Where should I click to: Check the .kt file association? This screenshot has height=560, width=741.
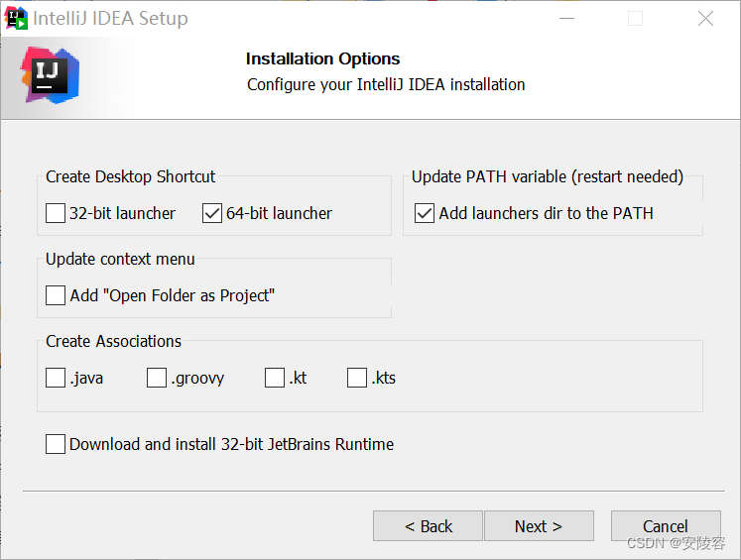click(275, 378)
